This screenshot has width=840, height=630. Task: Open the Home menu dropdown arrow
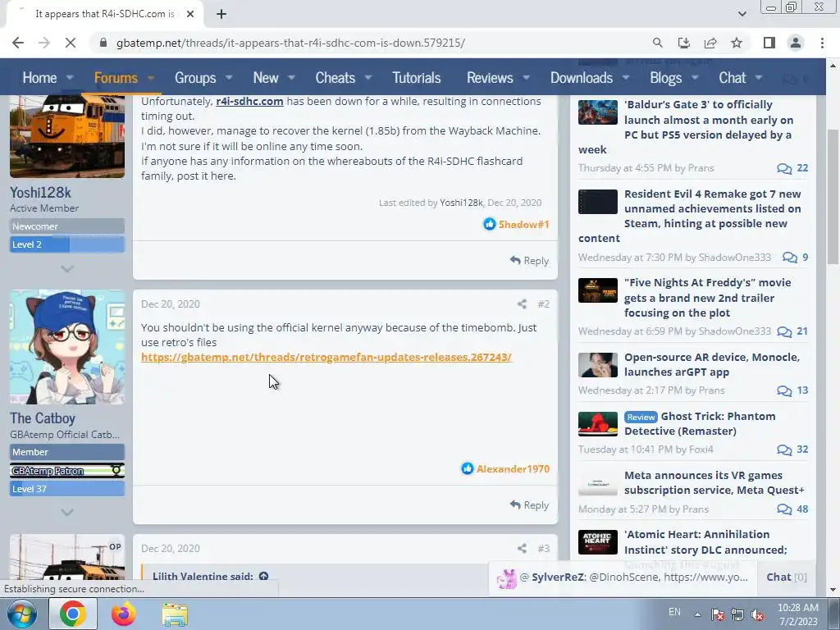click(x=70, y=78)
